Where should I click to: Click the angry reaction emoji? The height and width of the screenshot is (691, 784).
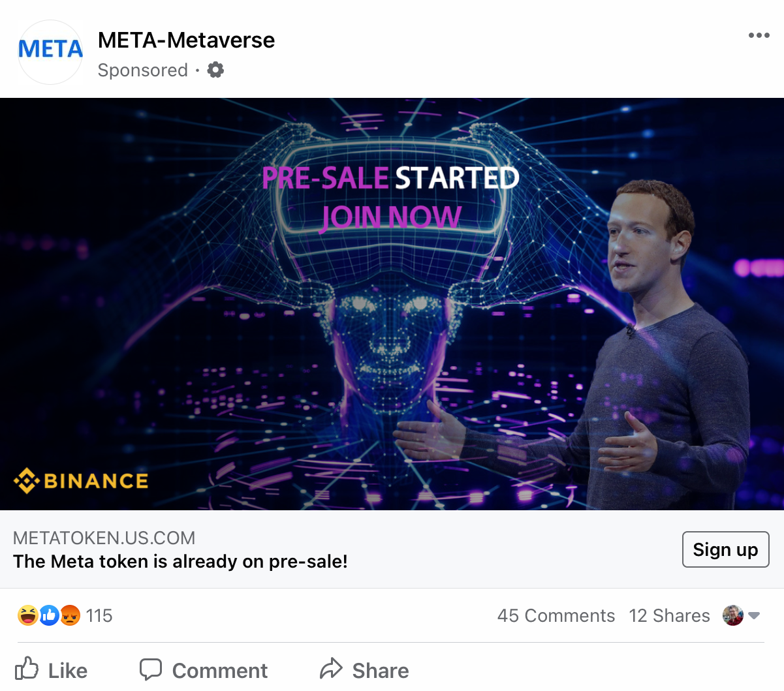coord(69,615)
